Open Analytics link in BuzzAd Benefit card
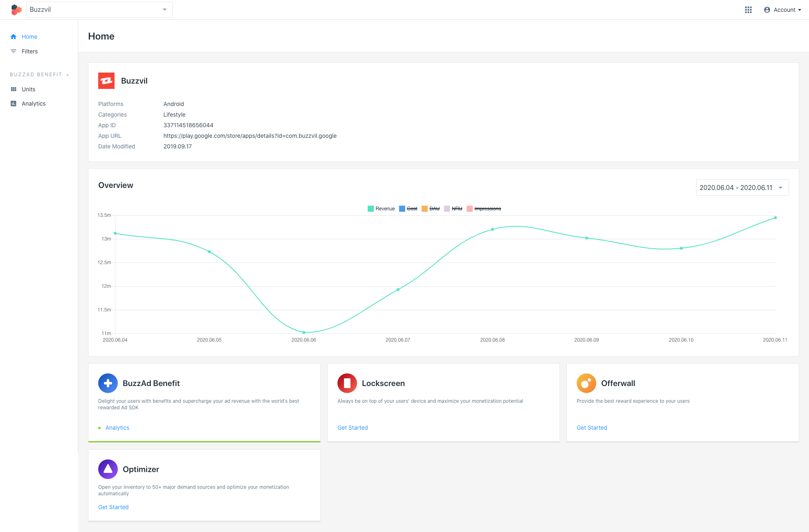The width and height of the screenshot is (809, 532). point(117,428)
